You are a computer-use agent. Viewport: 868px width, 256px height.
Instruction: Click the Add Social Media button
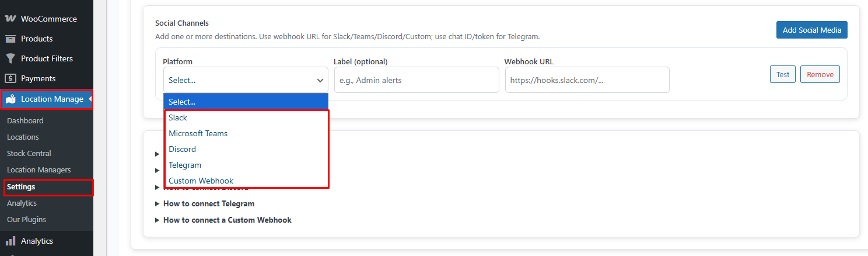[x=811, y=30]
